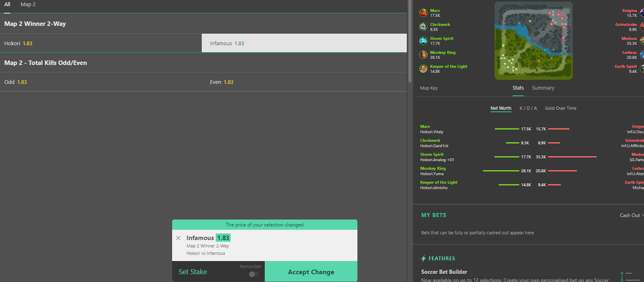Collapse the Map 2 Winner 2-Way market
Viewport: 644px width, 282px height.
pos(203,24)
